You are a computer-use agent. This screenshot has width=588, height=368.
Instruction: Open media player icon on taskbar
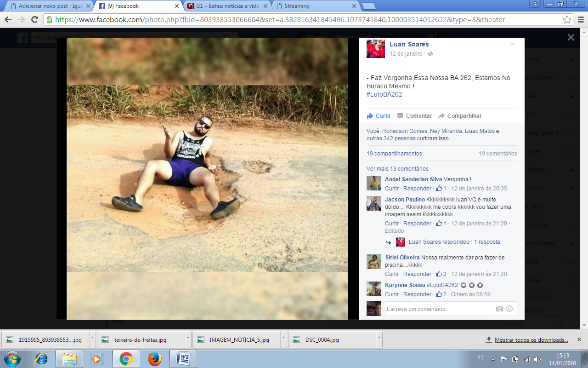tap(97, 359)
